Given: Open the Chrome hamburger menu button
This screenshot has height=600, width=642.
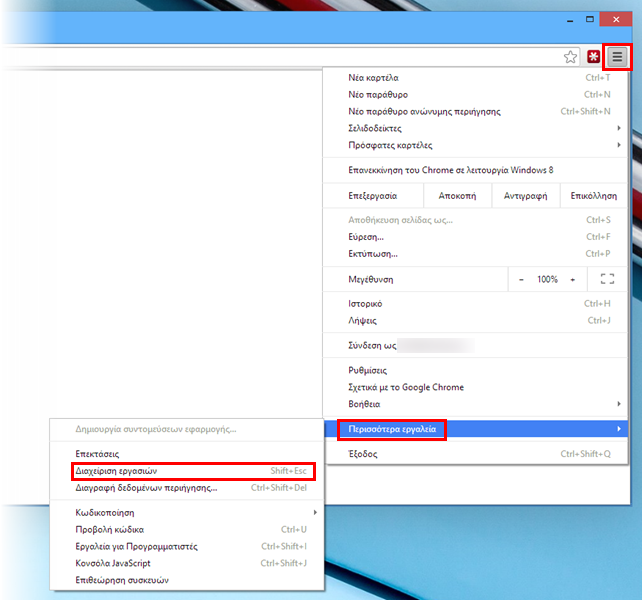Looking at the screenshot, I should [x=618, y=57].
